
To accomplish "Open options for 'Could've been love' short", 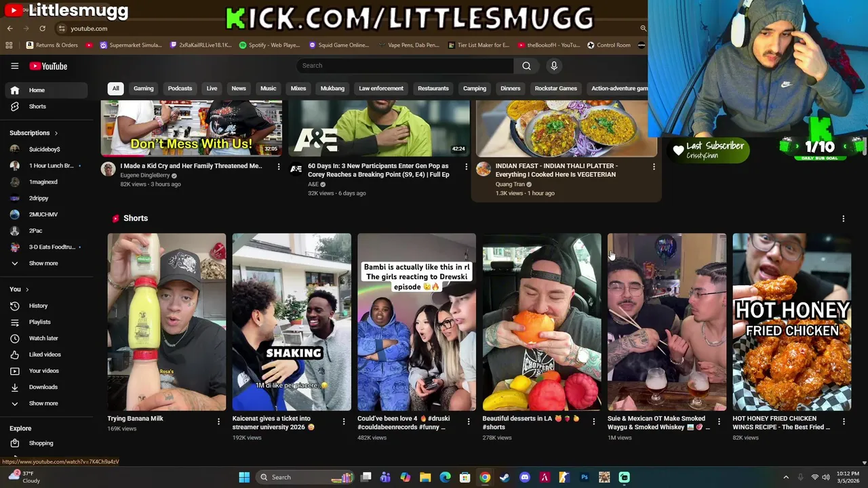I will pos(468,422).
